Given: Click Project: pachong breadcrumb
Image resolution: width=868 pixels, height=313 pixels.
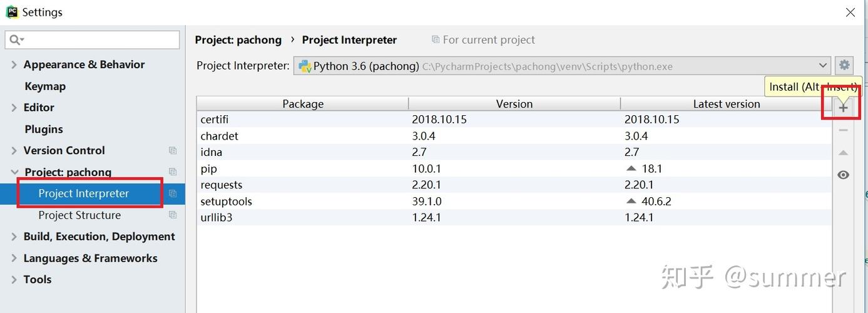Looking at the screenshot, I should [238, 40].
